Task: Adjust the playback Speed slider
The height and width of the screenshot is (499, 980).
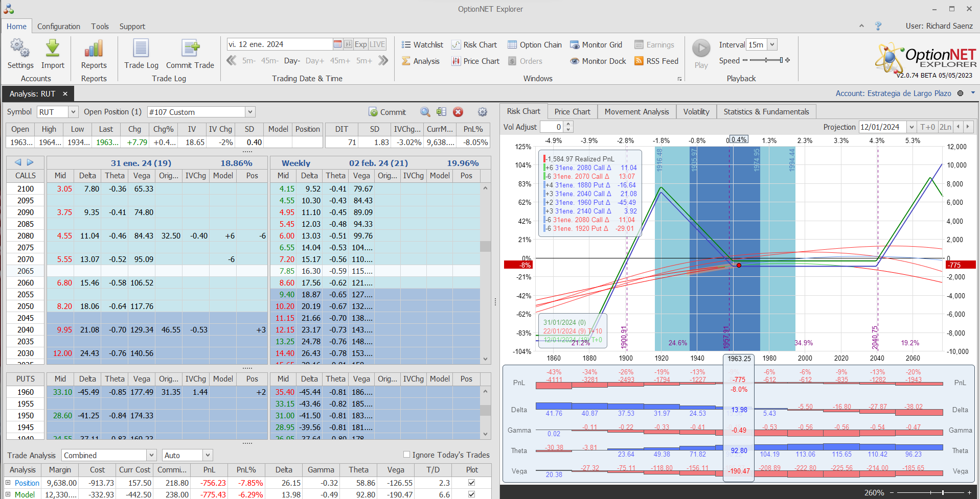Action: [x=766, y=60]
